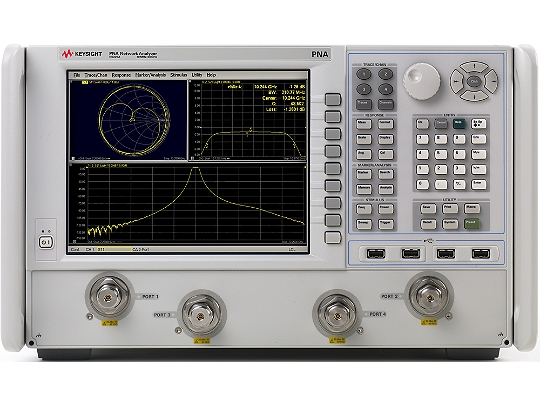The width and height of the screenshot is (540, 405).
Task: Push the System key
Action: [450, 224]
